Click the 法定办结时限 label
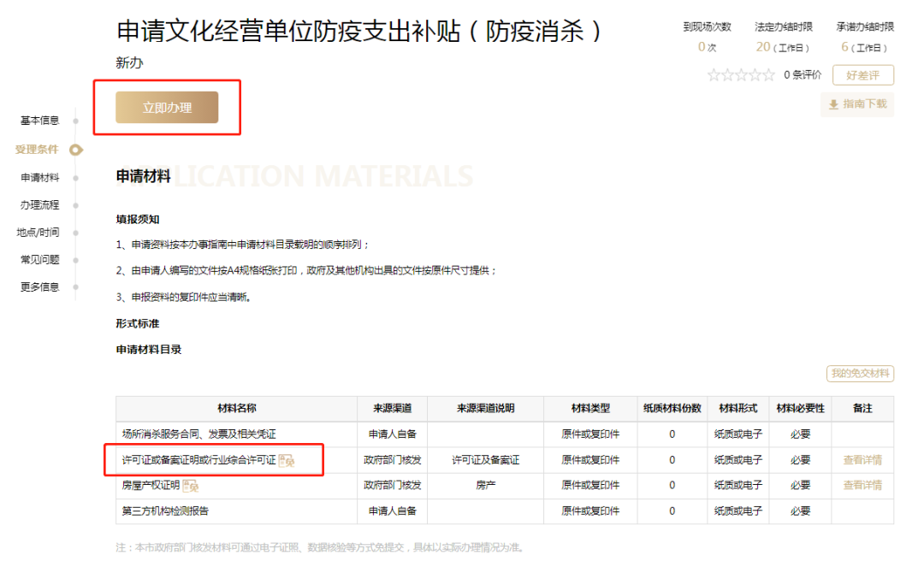This screenshot has height=561, width=924. coord(783,27)
